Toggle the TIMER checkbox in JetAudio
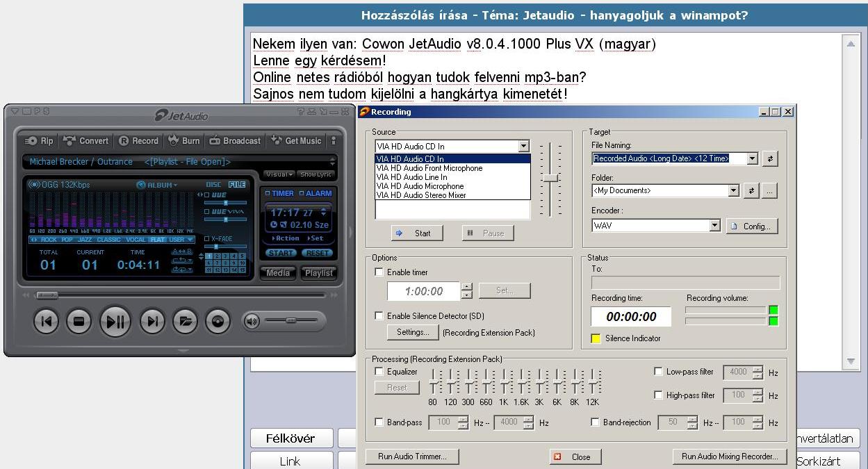The height and width of the screenshot is (469, 868). click(267, 193)
